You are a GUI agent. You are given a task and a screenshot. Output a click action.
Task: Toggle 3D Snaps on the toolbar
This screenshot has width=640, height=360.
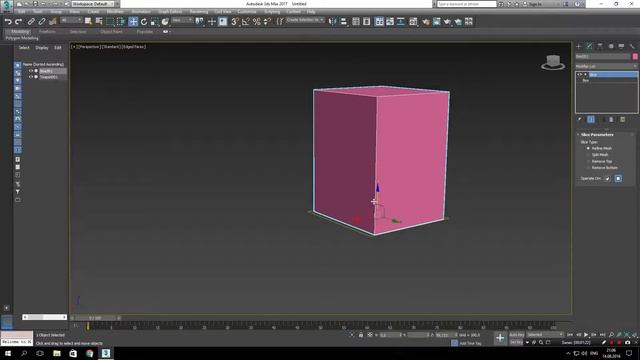pyautogui.click(x=235, y=22)
